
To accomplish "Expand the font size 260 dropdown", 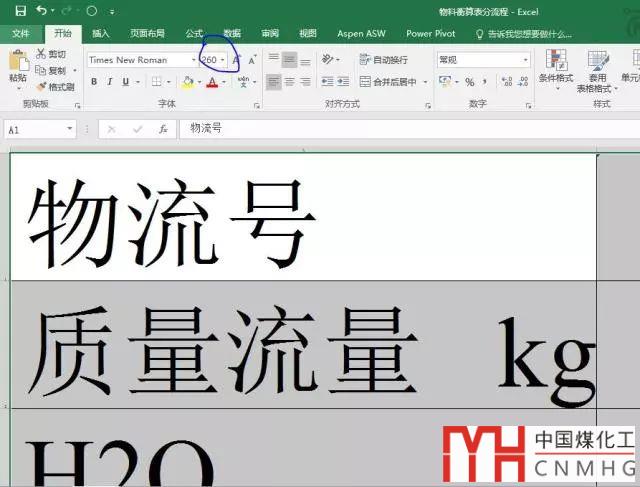I will (x=223, y=60).
